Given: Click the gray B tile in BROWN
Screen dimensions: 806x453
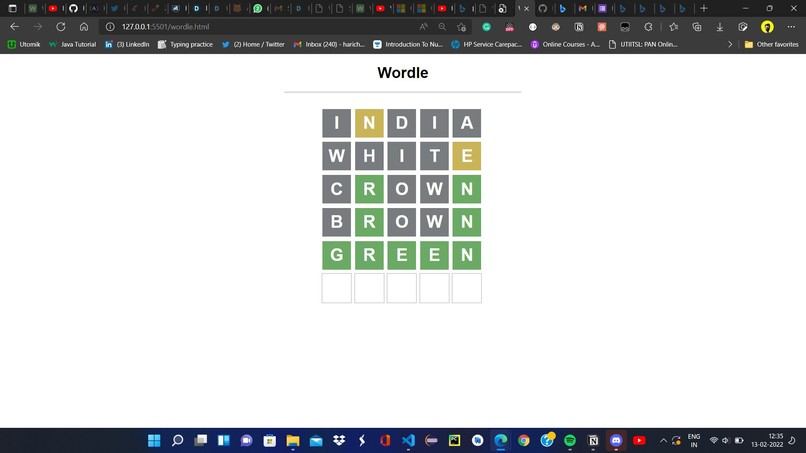Looking at the screenshot, I should coord(337,222).
